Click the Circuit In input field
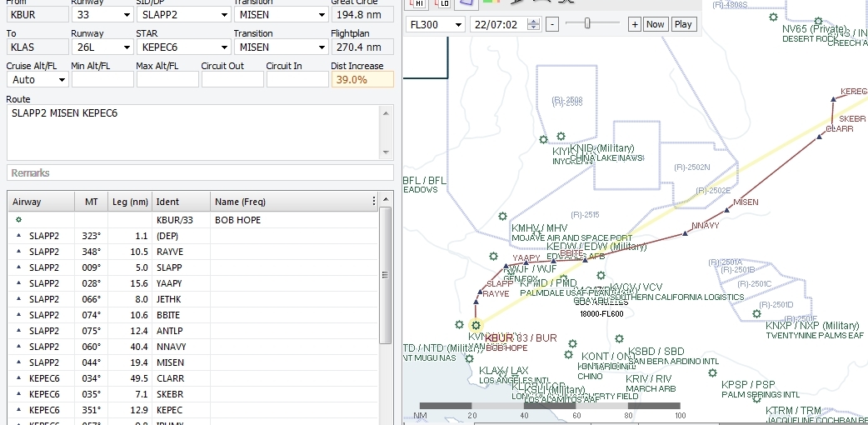Viewport: 868px width, 425px height. click(297, 80)
